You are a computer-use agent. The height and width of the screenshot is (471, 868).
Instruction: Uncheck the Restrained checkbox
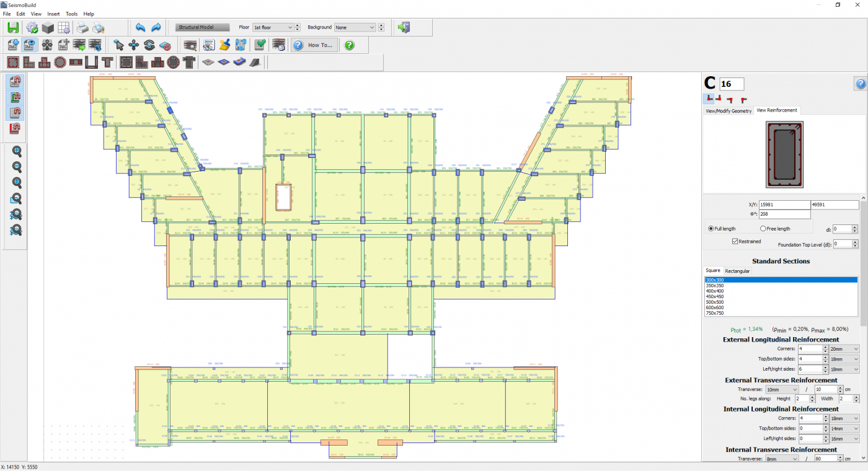(735, 241)
